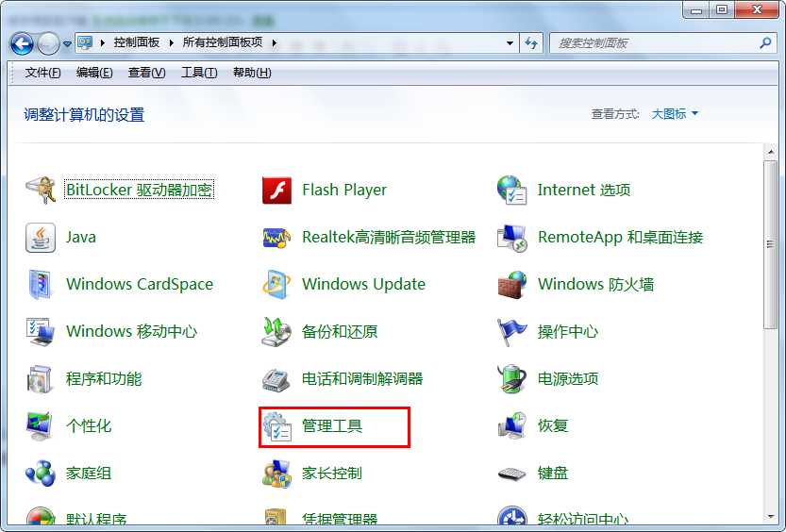Screen dimensions: 786x532
Task: Open the 文件(F) menu
Action: tap(43, 73)
